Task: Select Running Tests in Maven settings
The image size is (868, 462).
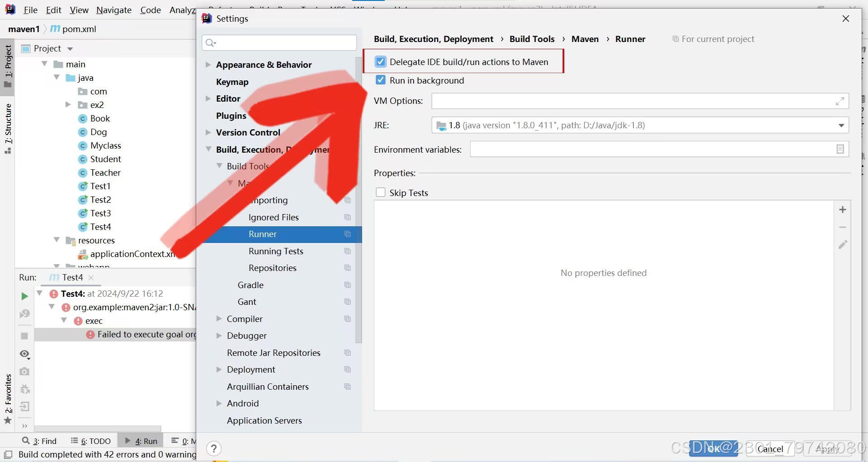Action: [x=276, y=251]
